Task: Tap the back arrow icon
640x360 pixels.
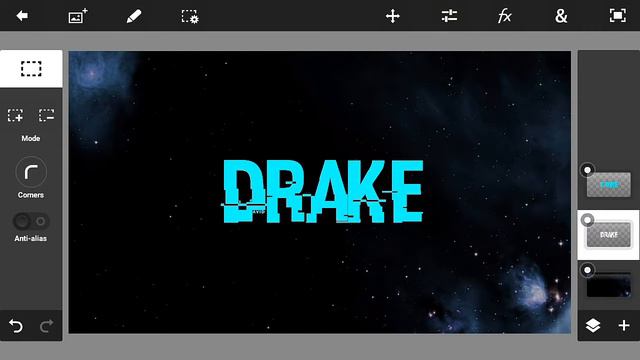Action: point(22,16)
